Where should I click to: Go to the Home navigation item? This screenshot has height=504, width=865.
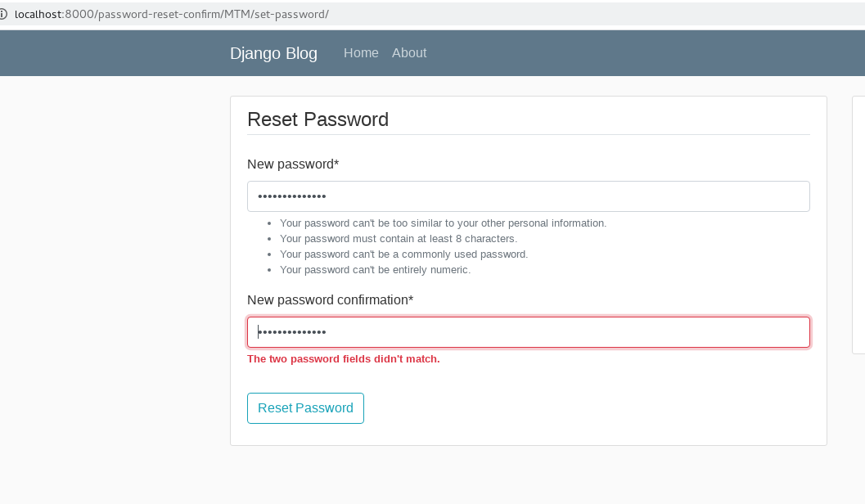point(361,53)
